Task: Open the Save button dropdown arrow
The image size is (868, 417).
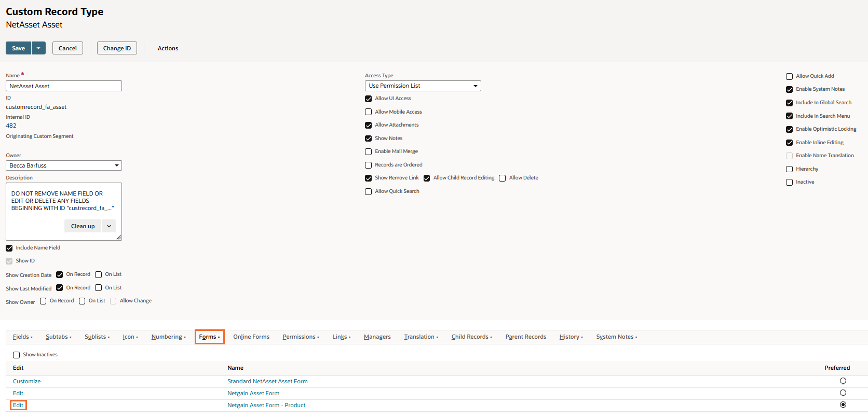Action: click(38, 48)
